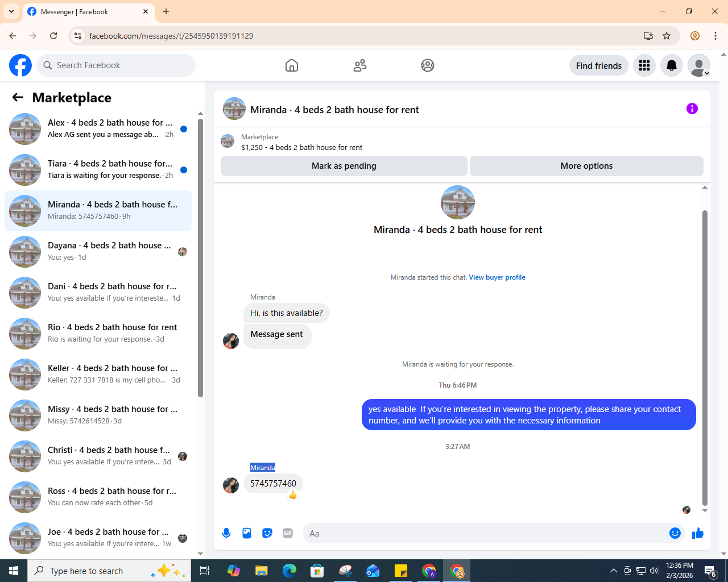Click More options button

586,166
